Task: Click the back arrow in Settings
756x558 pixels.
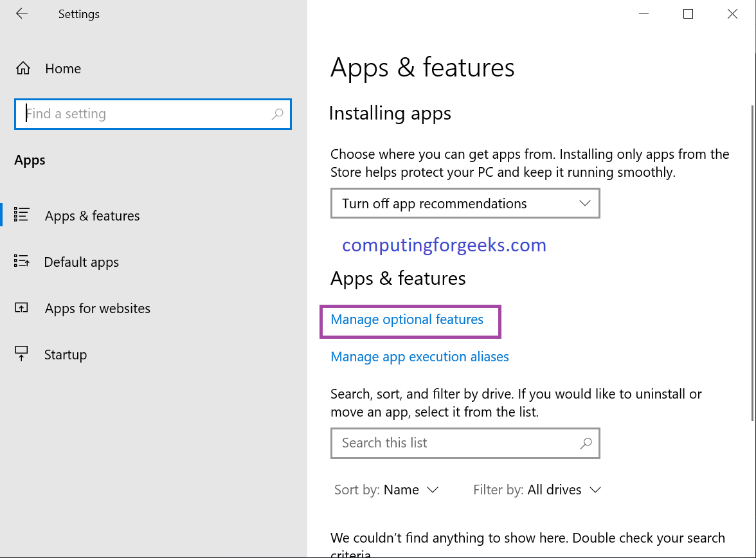Action: coord(22,14)
